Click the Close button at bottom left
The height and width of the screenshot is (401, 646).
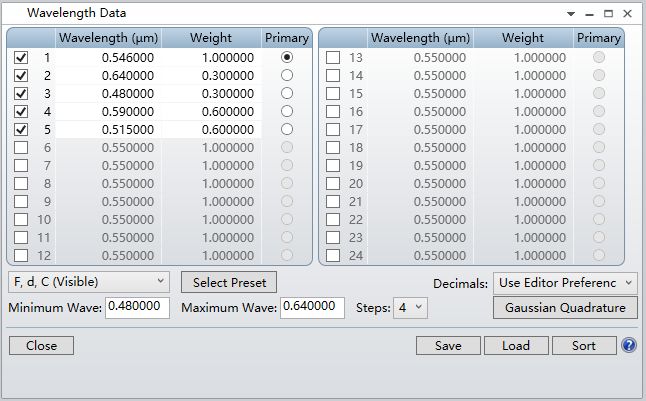[x=41, y=346]
